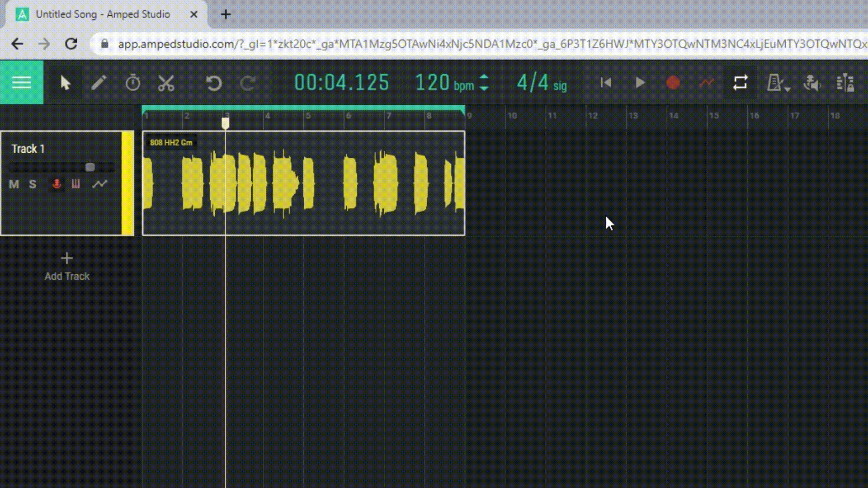Select the scissors split tool

pyautogui.click(x=166, y=83)
